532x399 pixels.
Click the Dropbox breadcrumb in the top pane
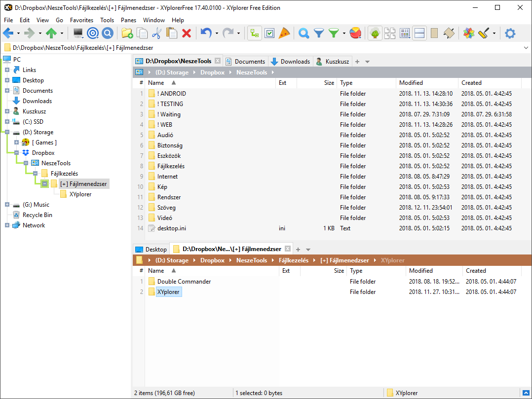click(212, 72)
